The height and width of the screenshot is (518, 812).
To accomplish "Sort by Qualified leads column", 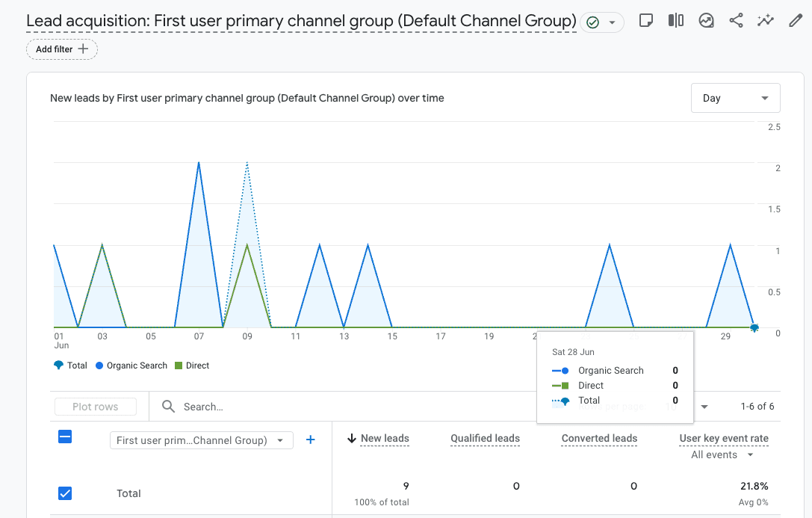I will click(x=485, y=439).
